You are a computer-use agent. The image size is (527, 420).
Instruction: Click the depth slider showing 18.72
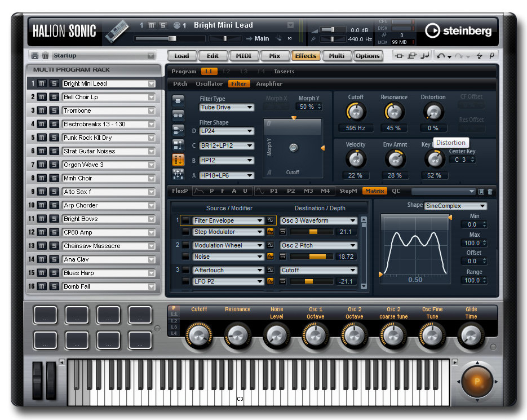[311, 257]
